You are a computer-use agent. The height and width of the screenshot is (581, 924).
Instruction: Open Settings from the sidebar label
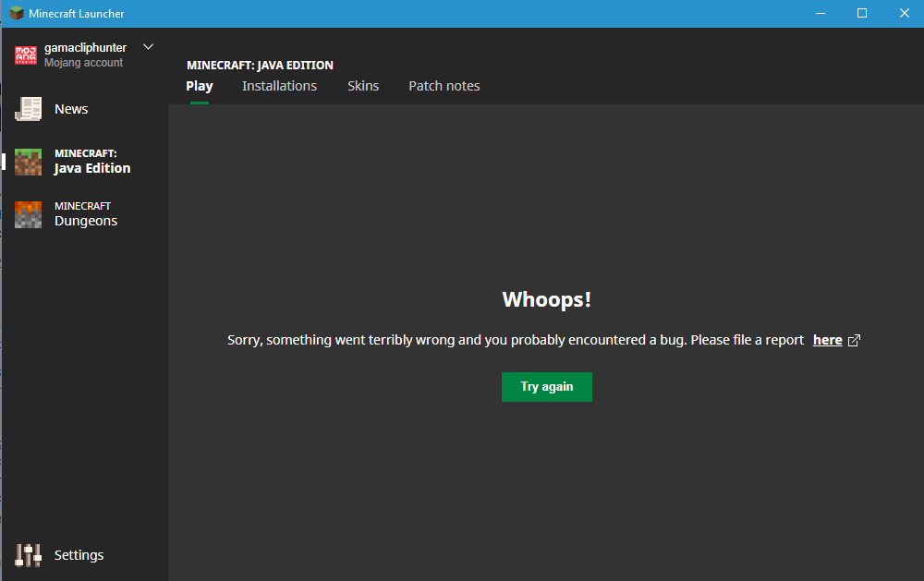click(79, 555)
